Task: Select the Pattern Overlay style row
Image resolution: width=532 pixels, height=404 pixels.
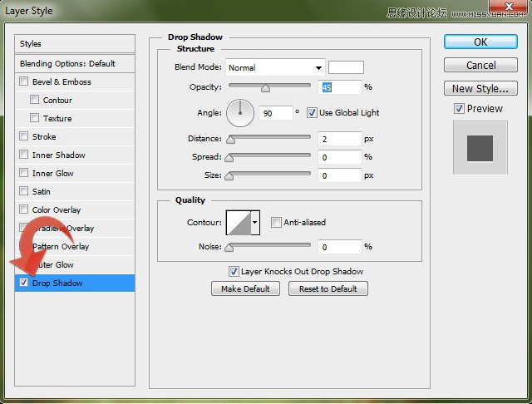Action: [75, 247]
